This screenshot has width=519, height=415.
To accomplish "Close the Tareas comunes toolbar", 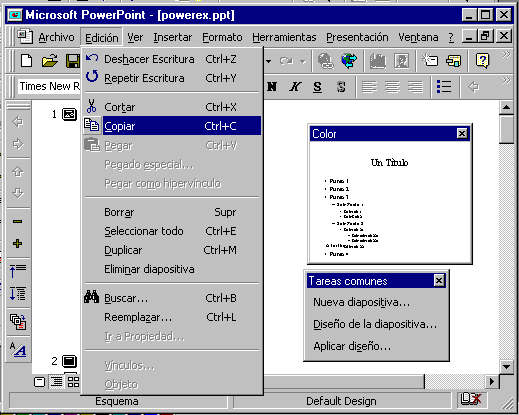I will pyautogui.click(x=439, y=281).
